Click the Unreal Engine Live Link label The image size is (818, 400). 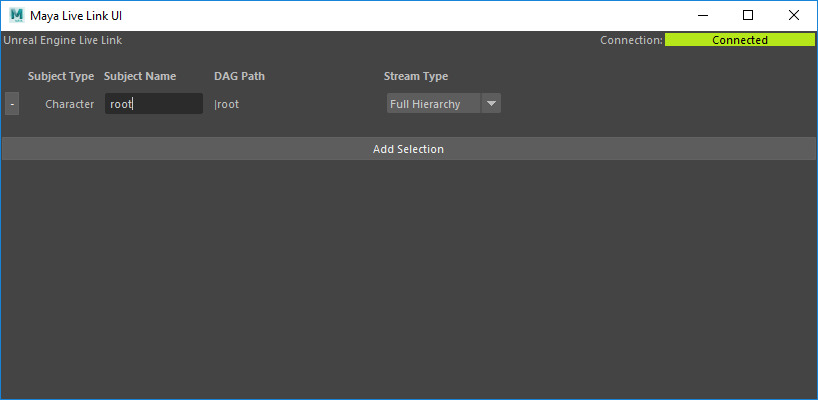63,41
